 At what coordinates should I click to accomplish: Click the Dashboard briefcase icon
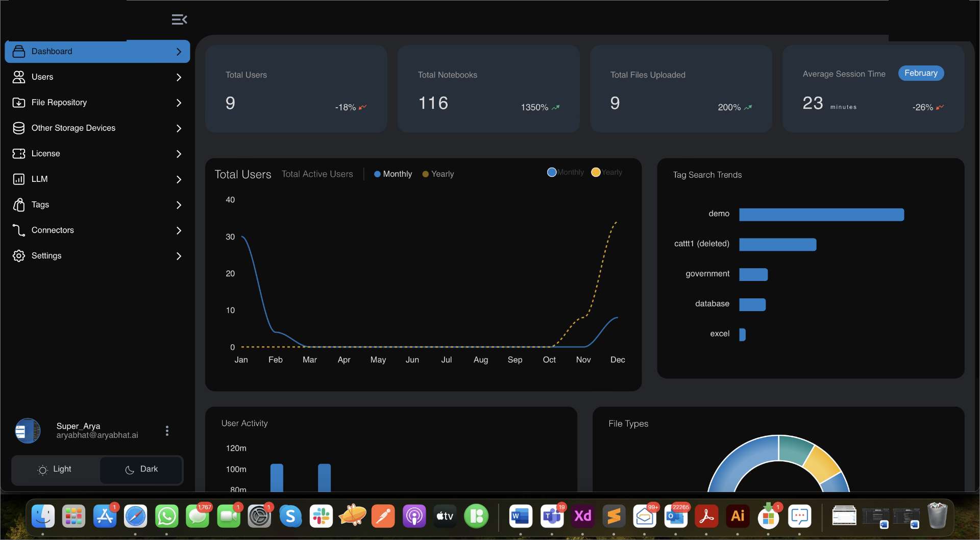19,51
